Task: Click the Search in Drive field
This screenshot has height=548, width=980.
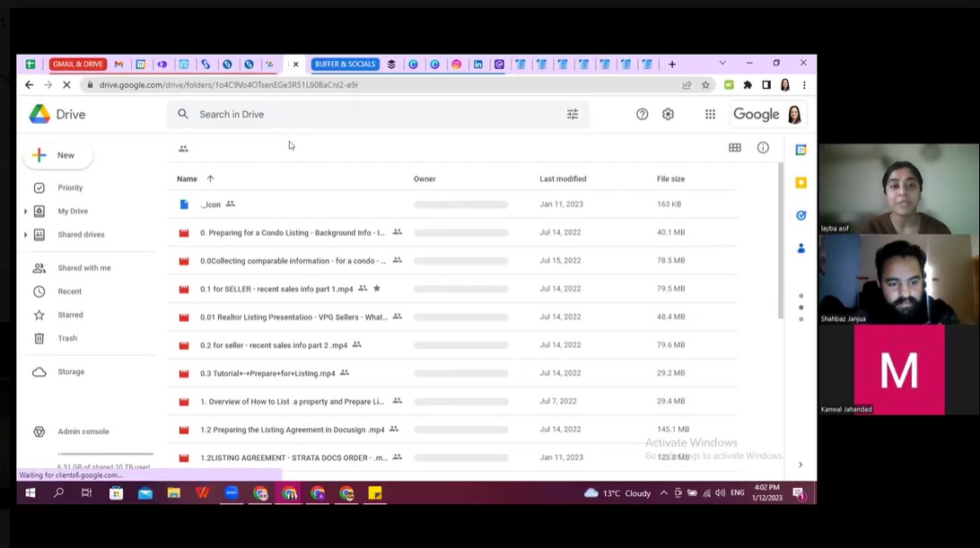Action: point(378,114)
